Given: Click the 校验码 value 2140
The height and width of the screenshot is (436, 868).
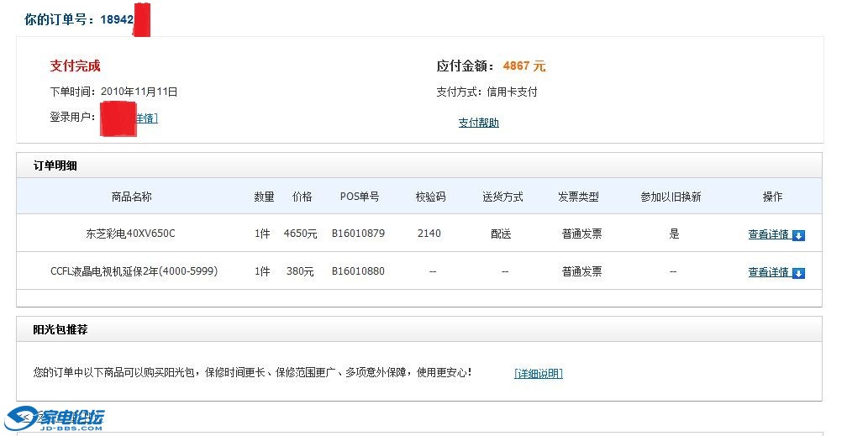Looking at the screenshot, I should 429,234.
